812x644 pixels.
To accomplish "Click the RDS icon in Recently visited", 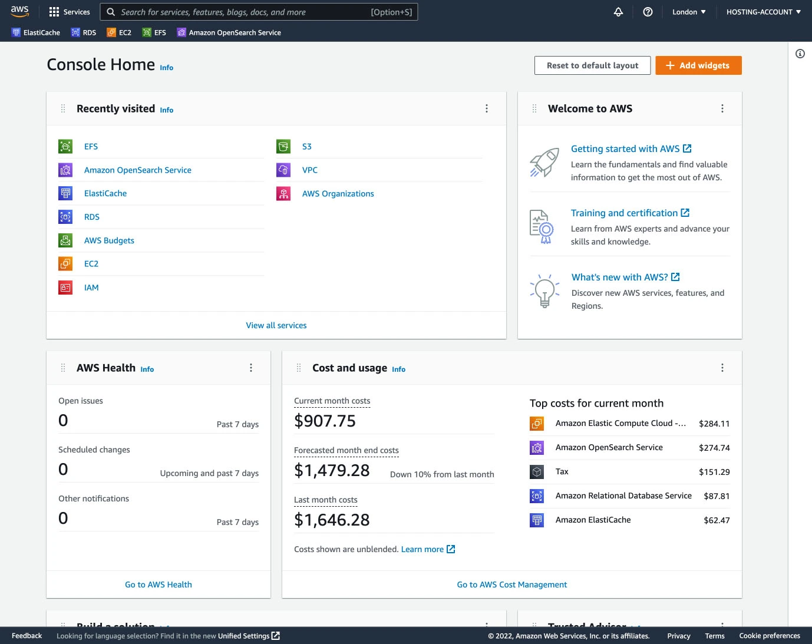I will pos(65,217).
